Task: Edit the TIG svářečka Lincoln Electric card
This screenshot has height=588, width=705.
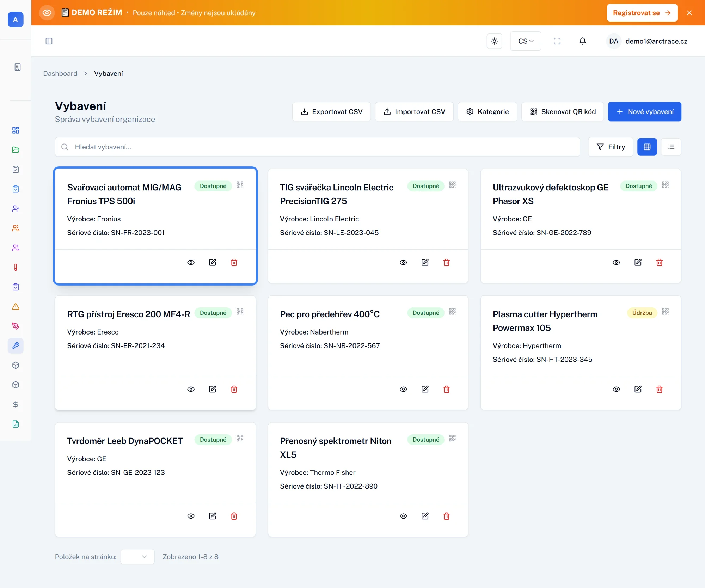Action: [x=425, y=262]
